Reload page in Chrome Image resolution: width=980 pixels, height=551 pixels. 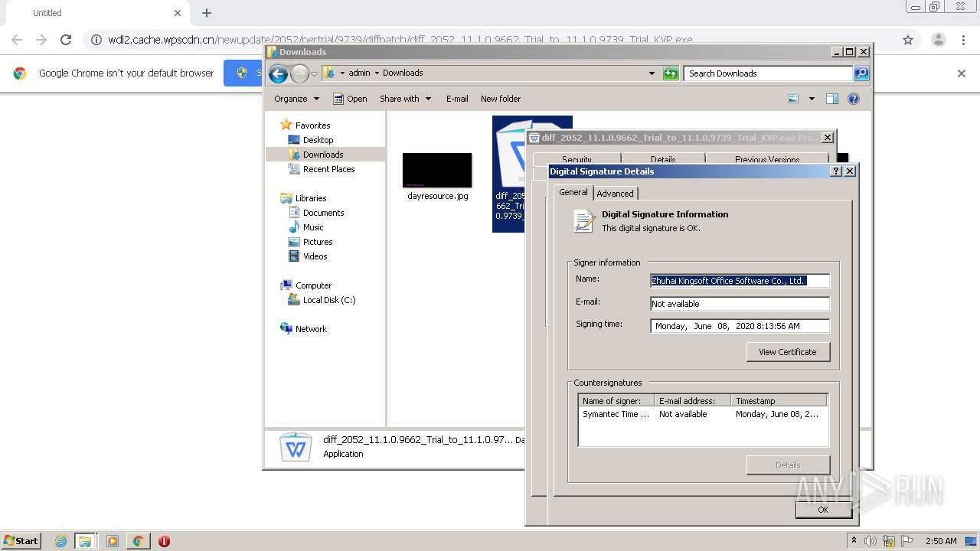click(x=66, y=40)
